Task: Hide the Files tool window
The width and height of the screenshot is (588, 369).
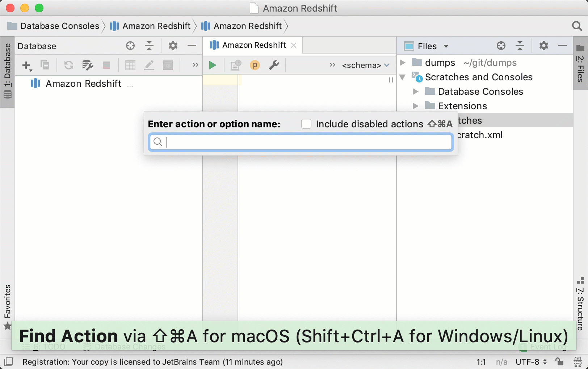Action: pyautogui.click(x=563, y=46)
